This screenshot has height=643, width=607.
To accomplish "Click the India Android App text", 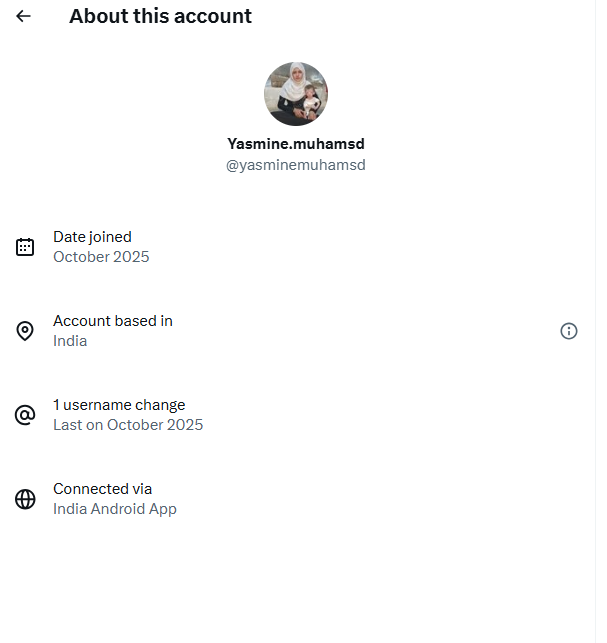I will [115, 509].
